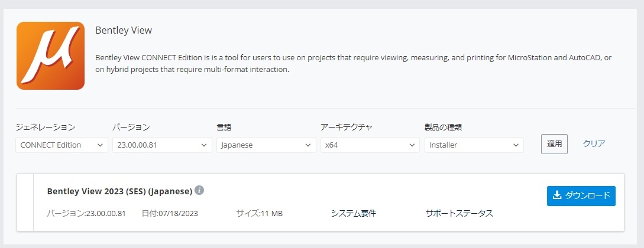Image resolution: width=644 pixels, height=248 pixels.
Task: Select the 日付:07/18/2023 text
Action: coord(170,214)
